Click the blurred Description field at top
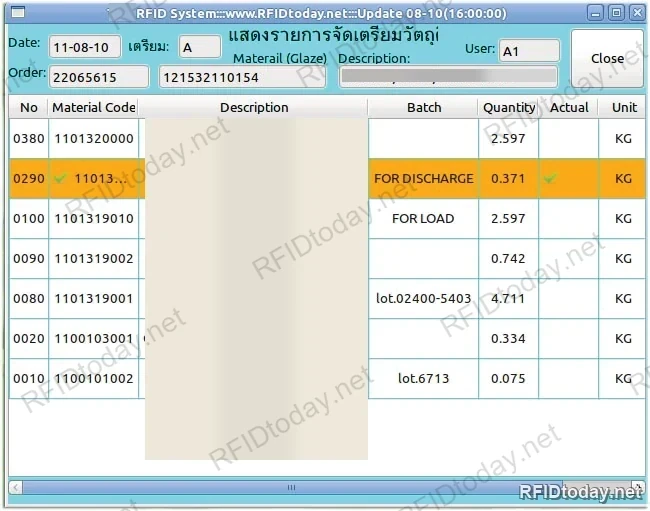The height and width of the screenshot is (511, 650). coord(449,77)
